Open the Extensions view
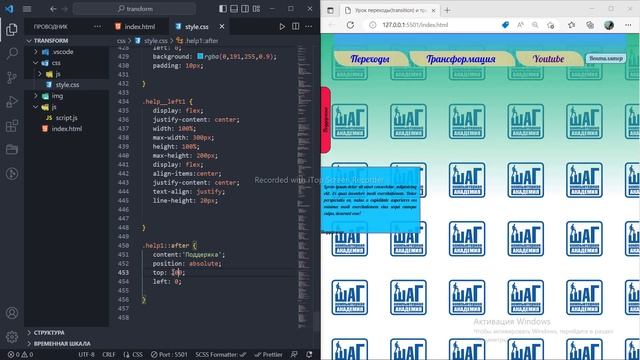This screenshot has height=360, width=640. (12, 125)
